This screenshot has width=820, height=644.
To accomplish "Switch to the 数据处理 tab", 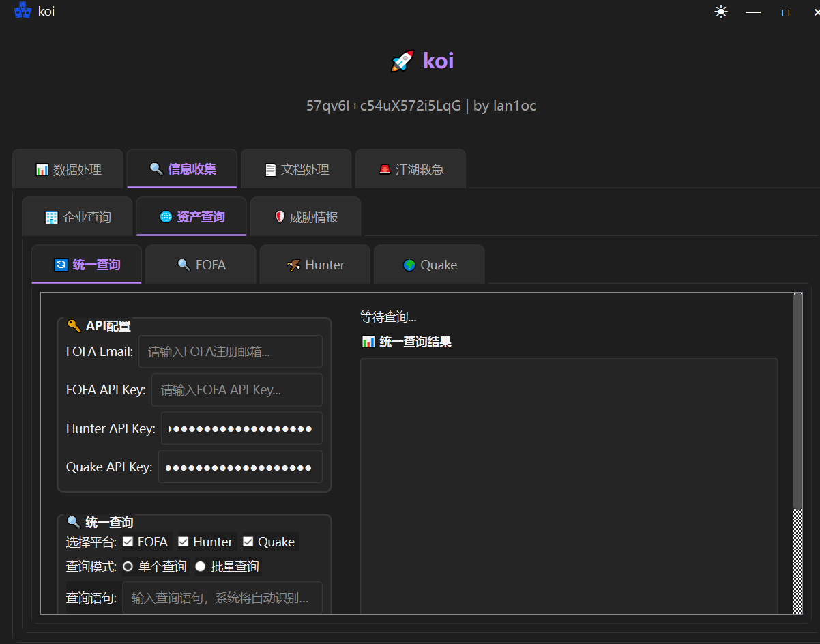I will click(x=68, y=169).
